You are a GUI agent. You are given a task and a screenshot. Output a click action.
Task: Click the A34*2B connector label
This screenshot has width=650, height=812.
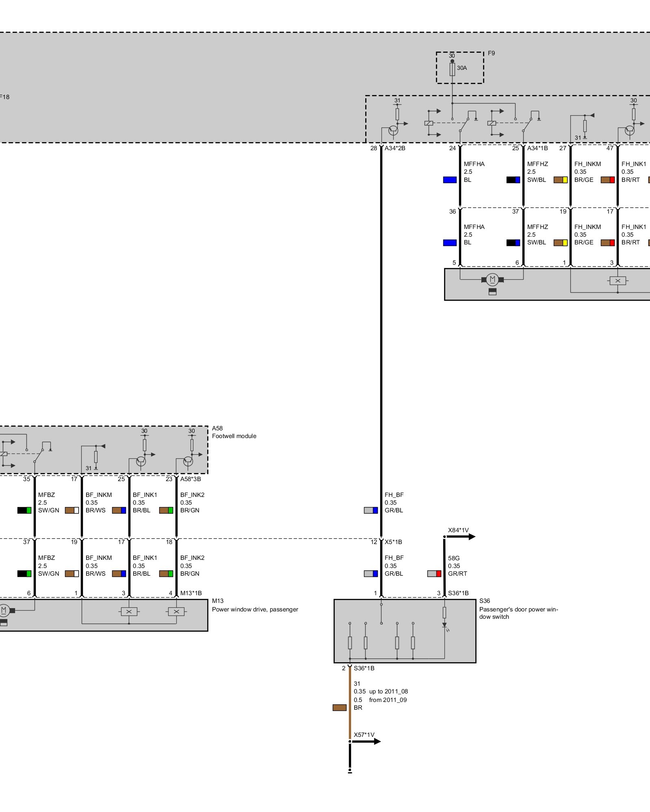pyautogui.click(x=395, y=148)
